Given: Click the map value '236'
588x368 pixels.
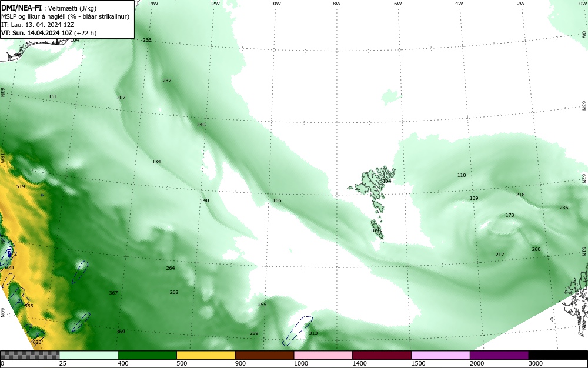Looking at the screenshot, I should click(564, 208).
